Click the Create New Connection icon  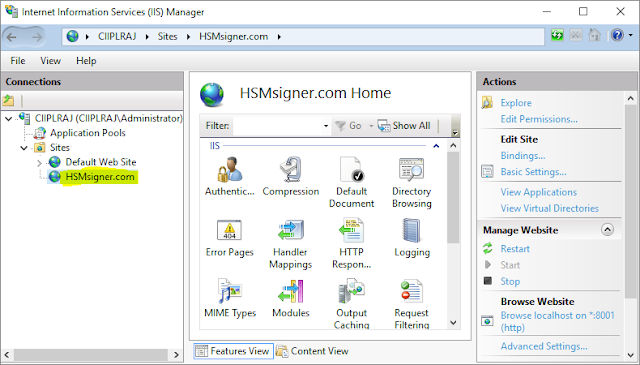pos(9,100)
